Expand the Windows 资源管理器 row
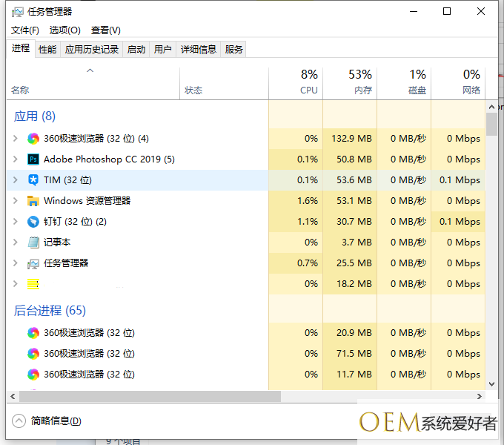 tap(16, 201)
